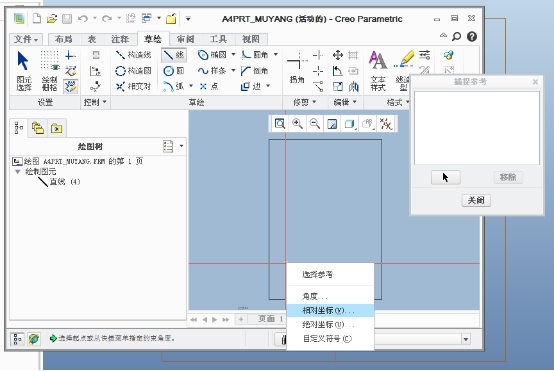
Task: Click the arrow select button in snap dialog
Action: [446, 177]
